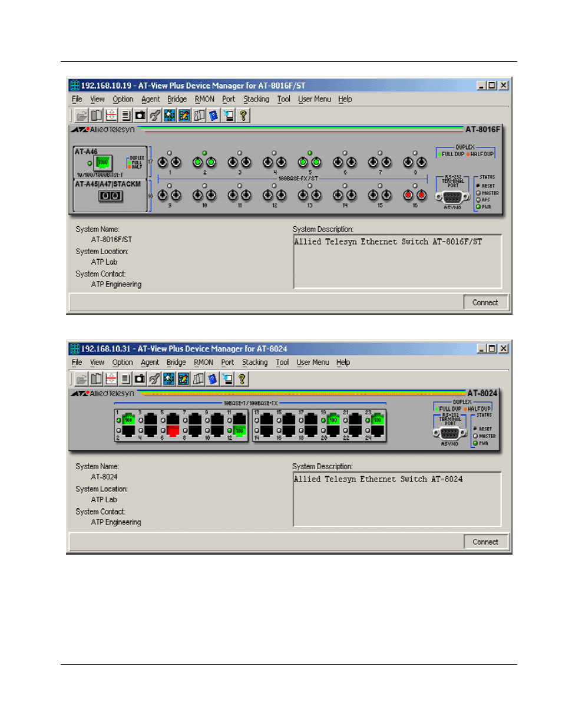Click the blue help book icon in AT-8024 toolbar

tap(213, 379)
